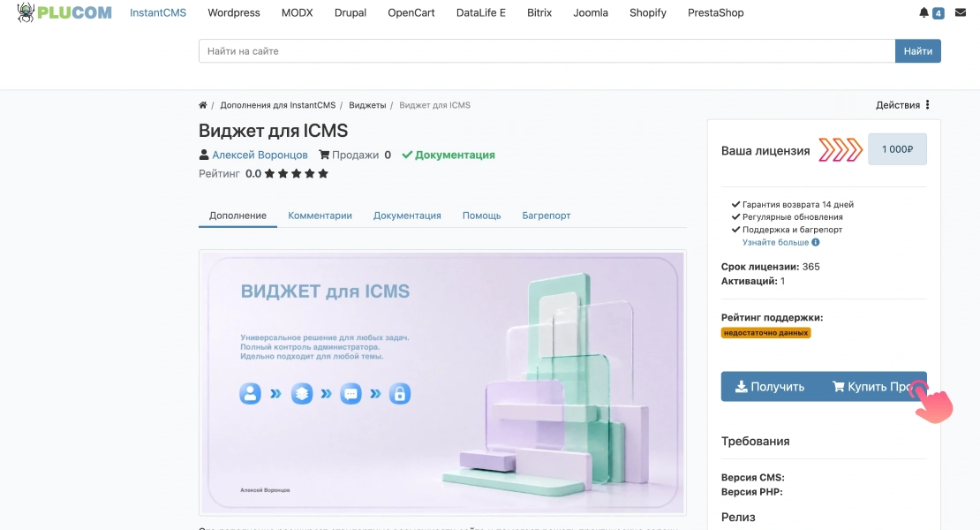Click the cart icon beside Продажи
This screenshot has height=530, width=980.
[324, 155]
